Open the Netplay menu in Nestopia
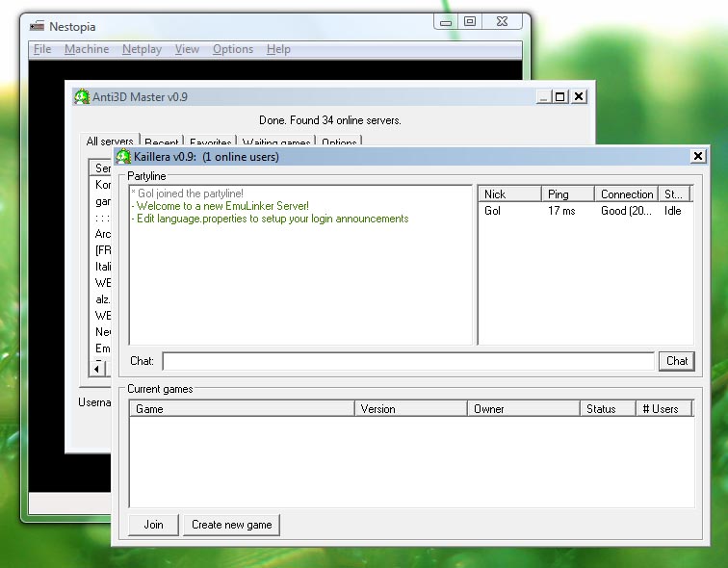The height and width of the screenshot is (568, 728). 142,49
